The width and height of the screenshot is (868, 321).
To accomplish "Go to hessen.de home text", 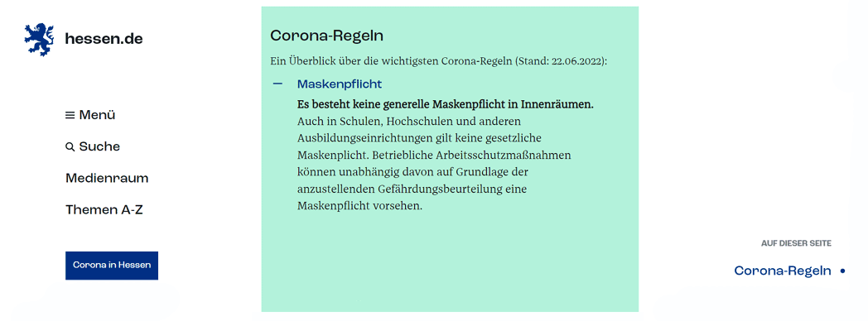I will pos(104,39).
